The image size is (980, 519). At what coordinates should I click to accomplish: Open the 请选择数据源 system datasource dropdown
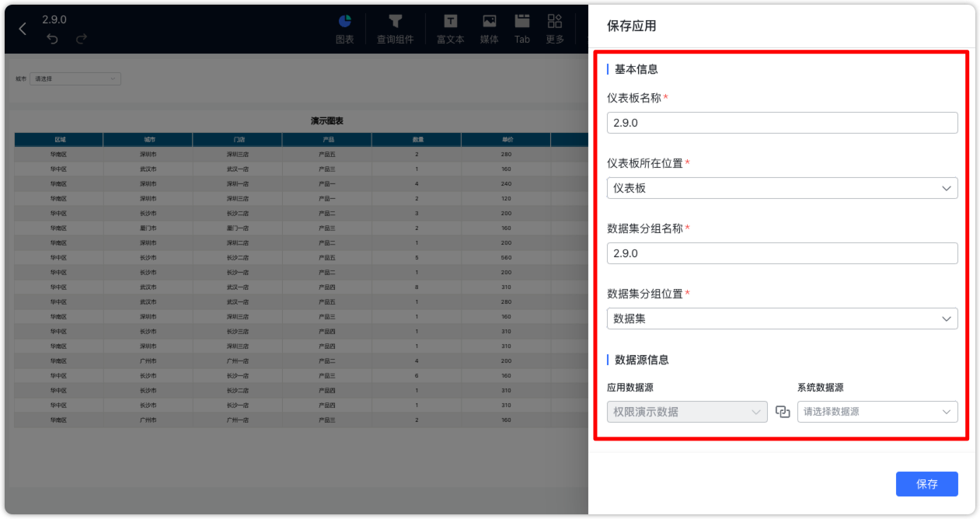877,412
